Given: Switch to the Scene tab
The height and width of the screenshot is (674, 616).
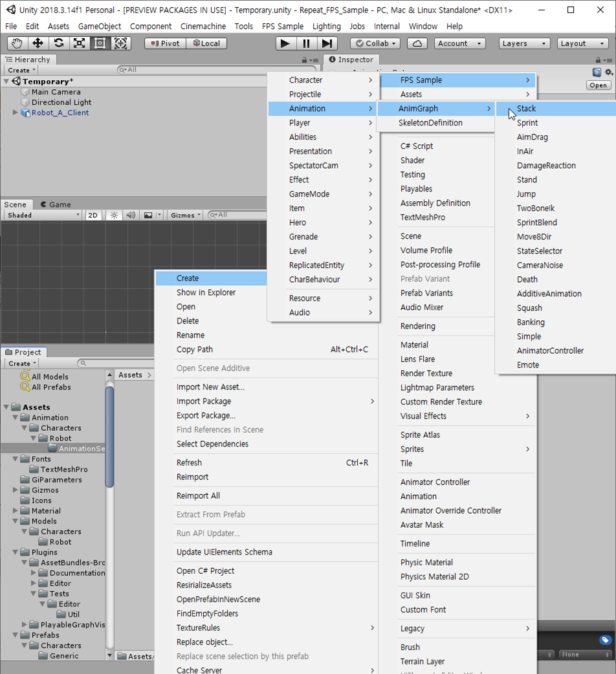Looking at the screenshot, I should point(16,204).
